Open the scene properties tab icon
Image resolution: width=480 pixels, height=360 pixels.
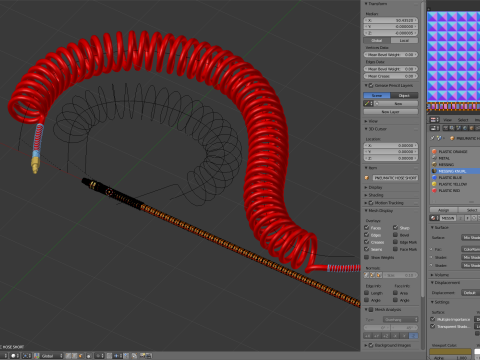pos(458,128)
